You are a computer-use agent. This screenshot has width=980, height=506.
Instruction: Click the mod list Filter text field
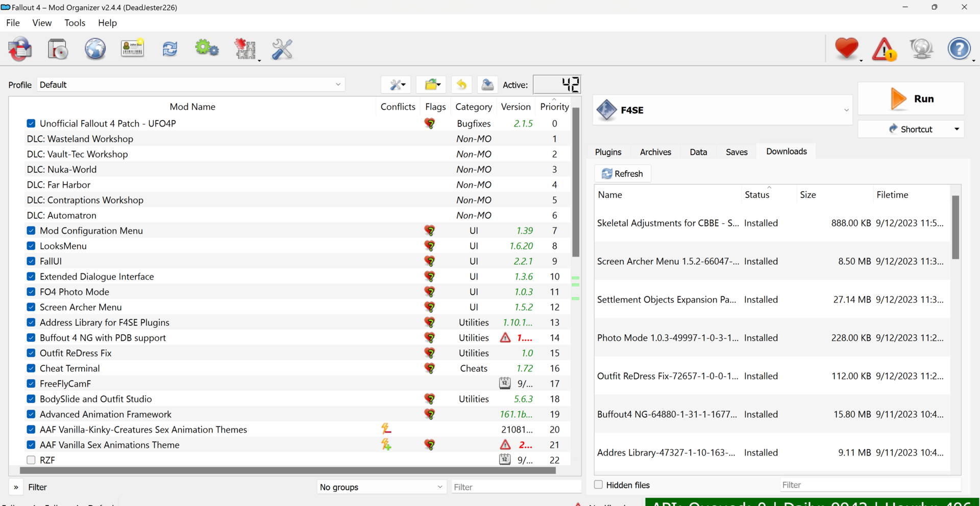click(x=516, y=487)
